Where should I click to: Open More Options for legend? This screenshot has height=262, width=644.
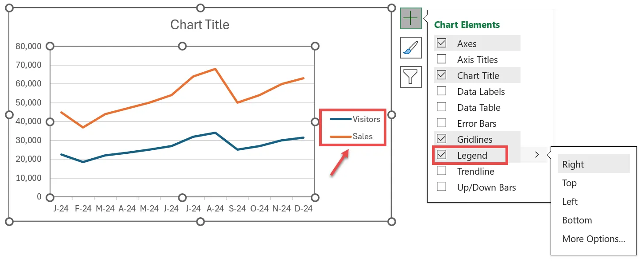tap(594, 239)
